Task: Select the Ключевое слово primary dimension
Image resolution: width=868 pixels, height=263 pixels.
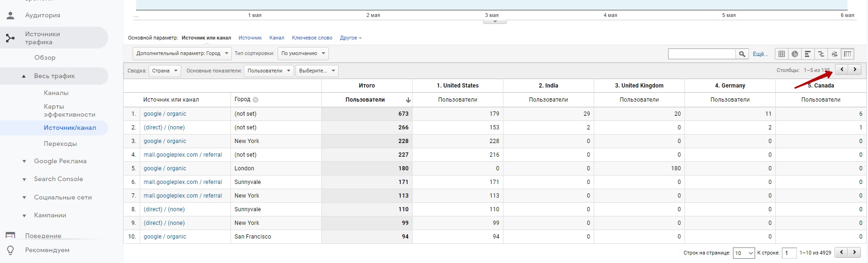Action: 312,38
